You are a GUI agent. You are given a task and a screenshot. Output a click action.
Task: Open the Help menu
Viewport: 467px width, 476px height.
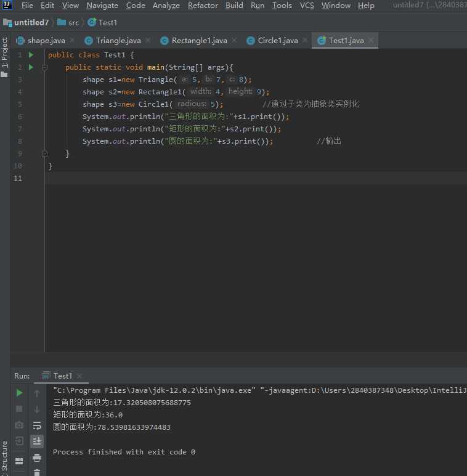366,6
